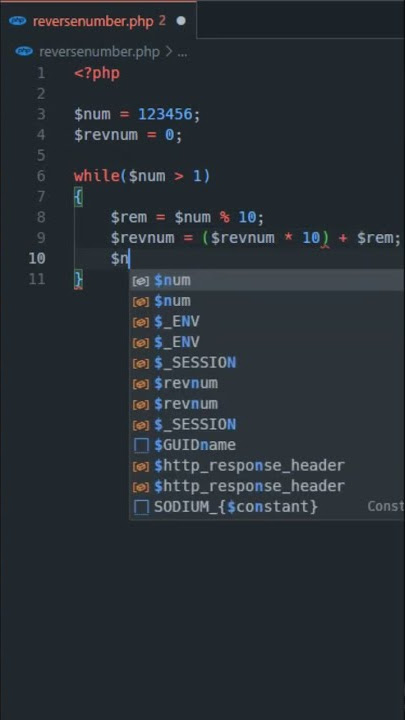Click the unsaved dot on reversenumber.php tab
Screen dimensions: 405x720
(181, 21)
